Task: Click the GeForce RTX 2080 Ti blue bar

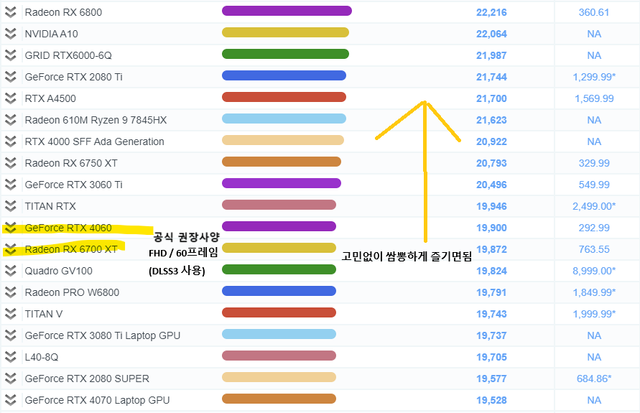Action: click(x=283, y=76)
